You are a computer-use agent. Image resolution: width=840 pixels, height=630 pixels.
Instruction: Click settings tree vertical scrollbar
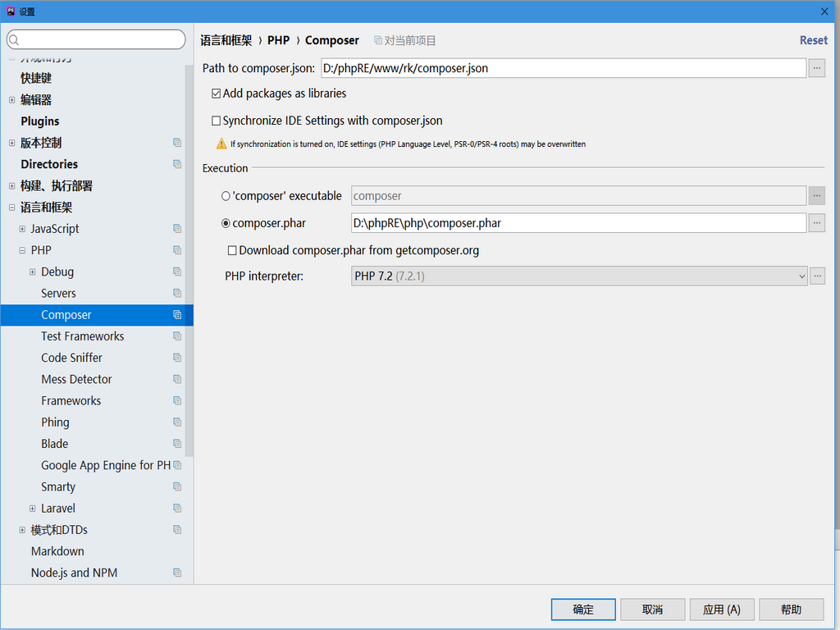(189, 261)
